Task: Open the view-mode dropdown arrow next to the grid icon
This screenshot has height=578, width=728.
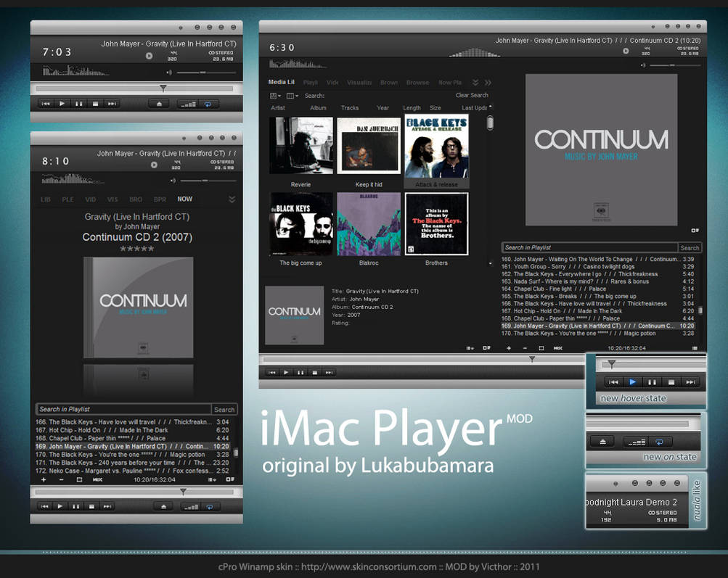Action: (280, 96)
